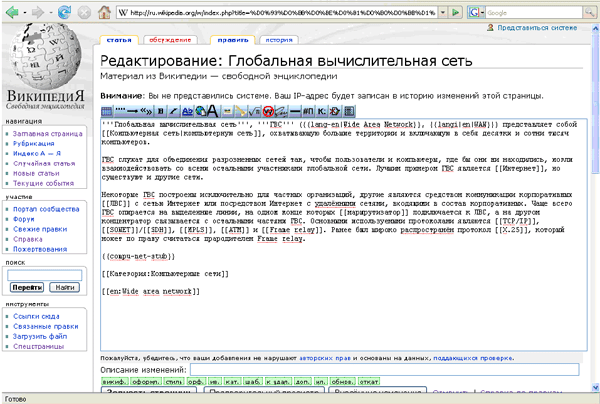Screen dimensions: 600x404
Task: Click the last list icon in edit toolbar
Action: (349, 111)
